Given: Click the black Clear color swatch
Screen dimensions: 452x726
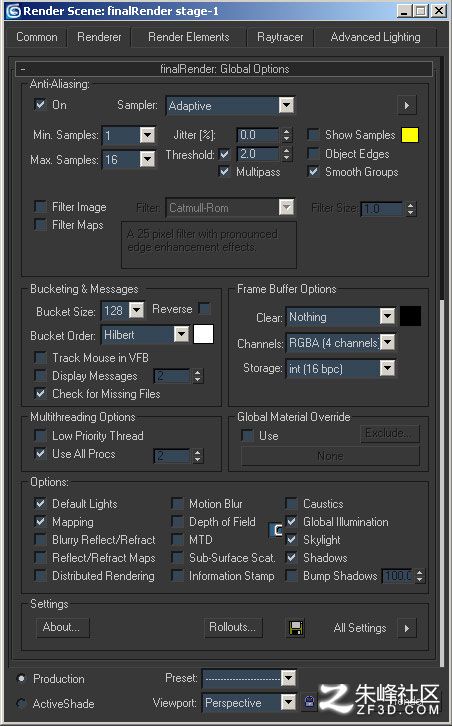Looking at the screenshot, I should 411,316.
